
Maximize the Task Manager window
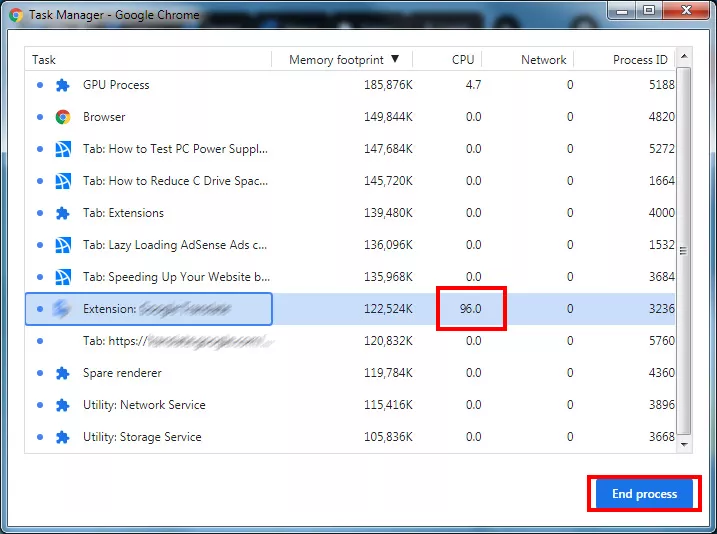(649, 11)
